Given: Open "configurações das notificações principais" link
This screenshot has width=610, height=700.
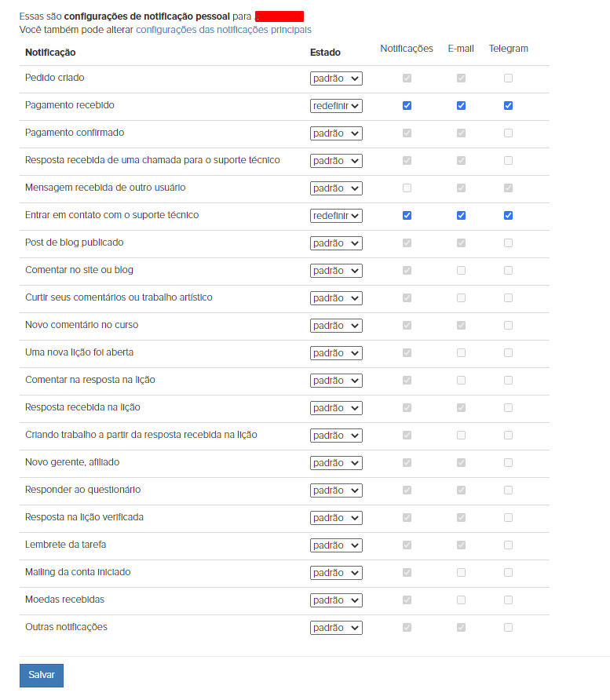Looking at the screenshot, I should pyautogui.click(x=224, y=30).
